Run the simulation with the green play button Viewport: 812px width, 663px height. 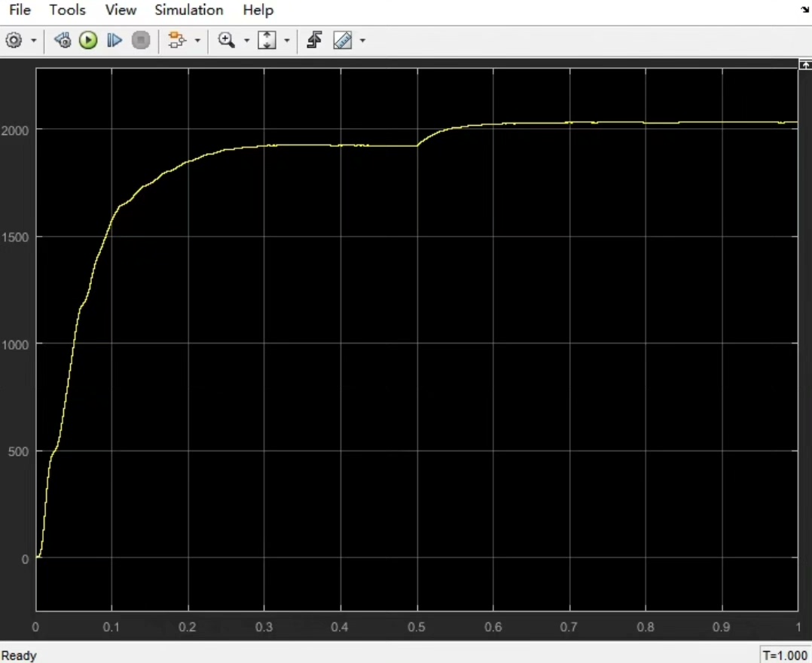click(x=88, y=41)
